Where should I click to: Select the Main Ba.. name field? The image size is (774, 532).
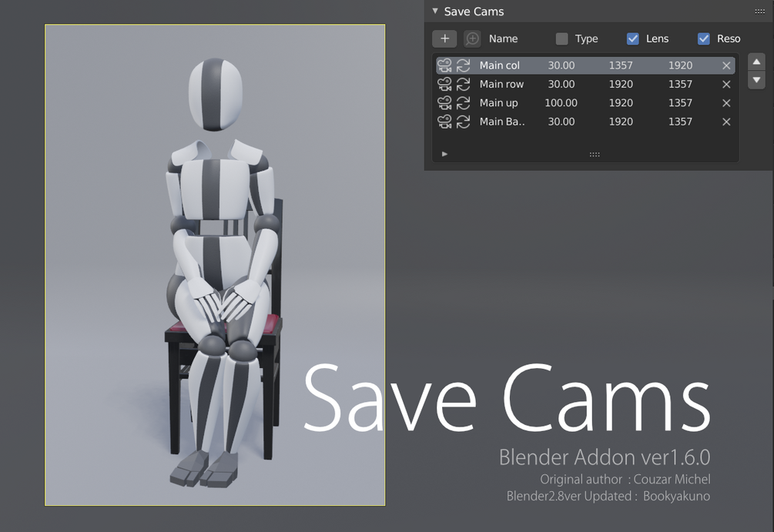[502, 122]
